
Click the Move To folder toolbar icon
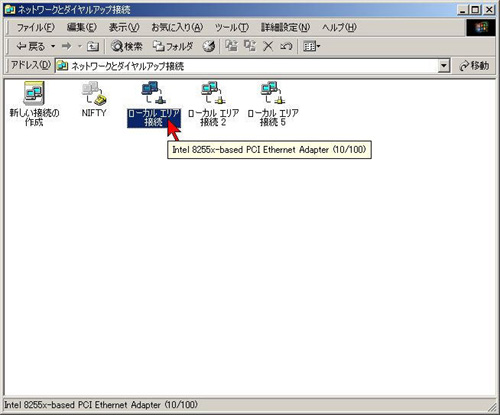click(x=231, y=46)
